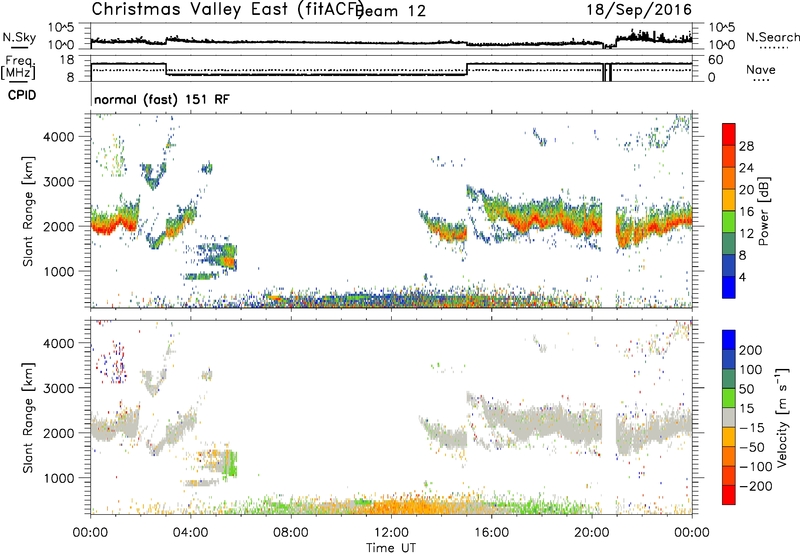
Task: Click the "18" frequency tick label
Action: (66, 60)
